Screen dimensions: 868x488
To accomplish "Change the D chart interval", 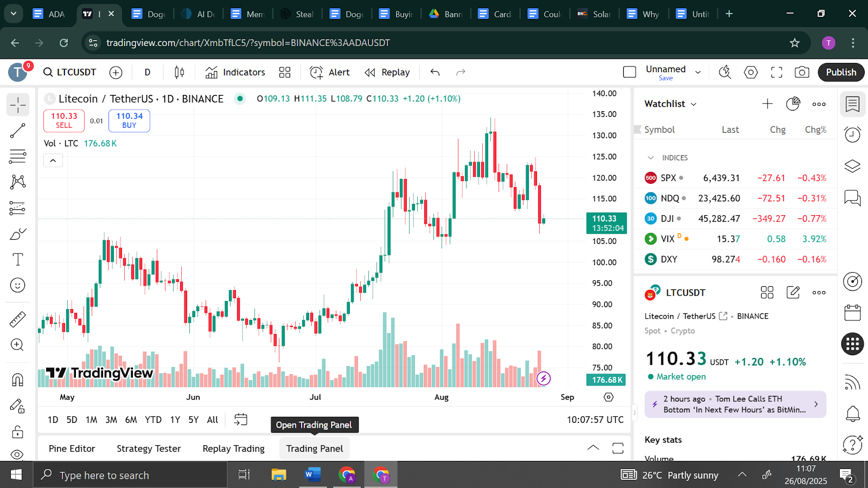I will click(x=148, y=72).
